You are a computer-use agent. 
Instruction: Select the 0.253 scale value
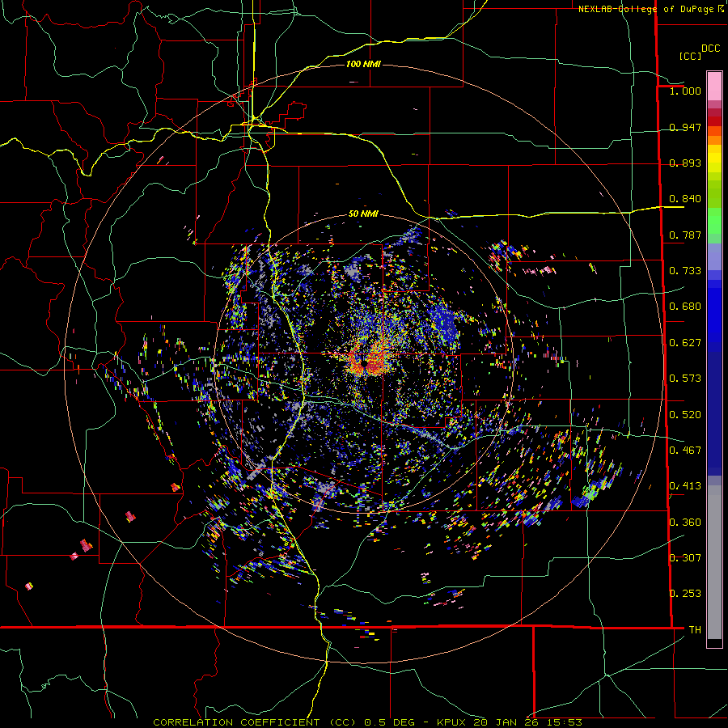tap(685, 594)
